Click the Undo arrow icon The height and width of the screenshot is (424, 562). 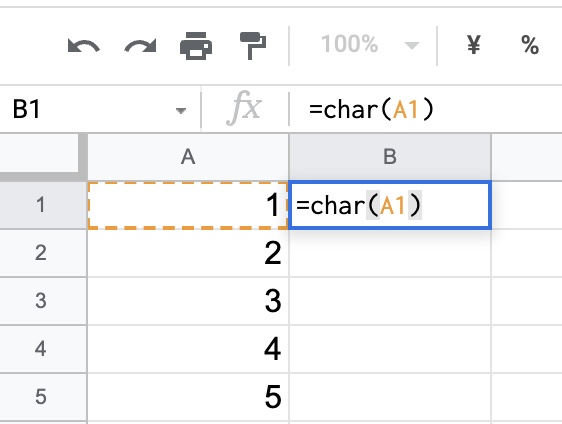84,46
